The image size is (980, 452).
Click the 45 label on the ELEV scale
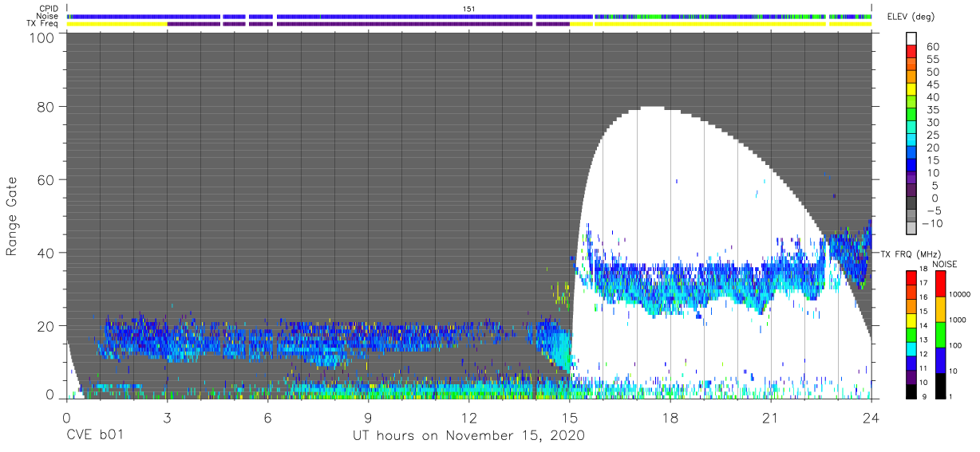[934, 85]
